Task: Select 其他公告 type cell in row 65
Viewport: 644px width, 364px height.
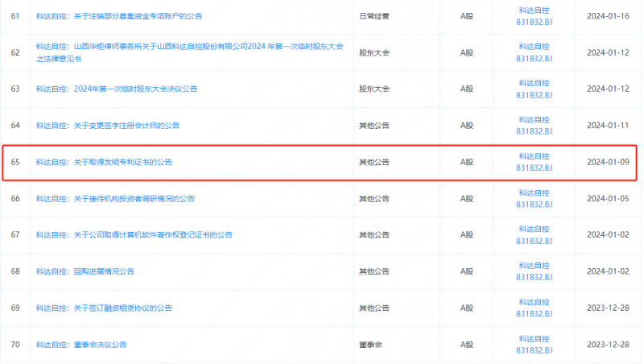Action: click(374, 162)
